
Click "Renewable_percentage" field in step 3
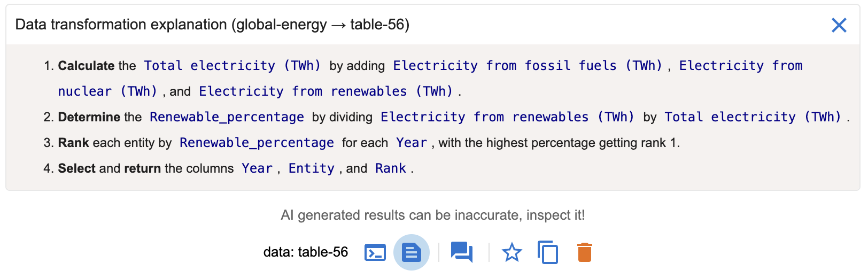click(257, 143)
